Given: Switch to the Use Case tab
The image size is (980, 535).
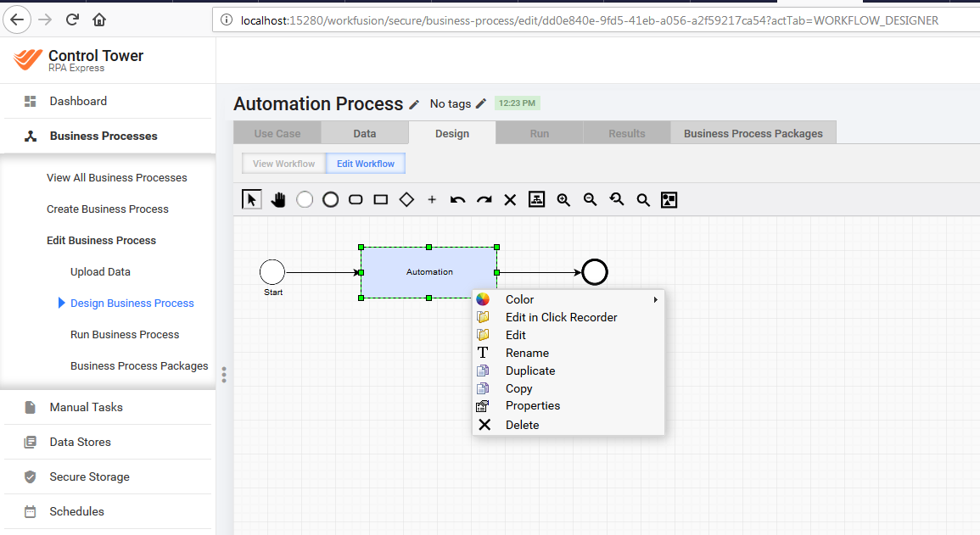Looking at the screenshot, I should click(277, 133).
